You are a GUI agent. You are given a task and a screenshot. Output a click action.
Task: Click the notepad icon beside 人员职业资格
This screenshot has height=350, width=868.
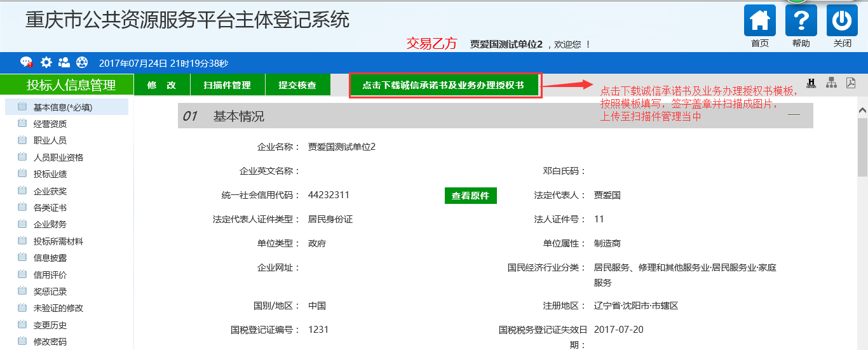(22, 157)
